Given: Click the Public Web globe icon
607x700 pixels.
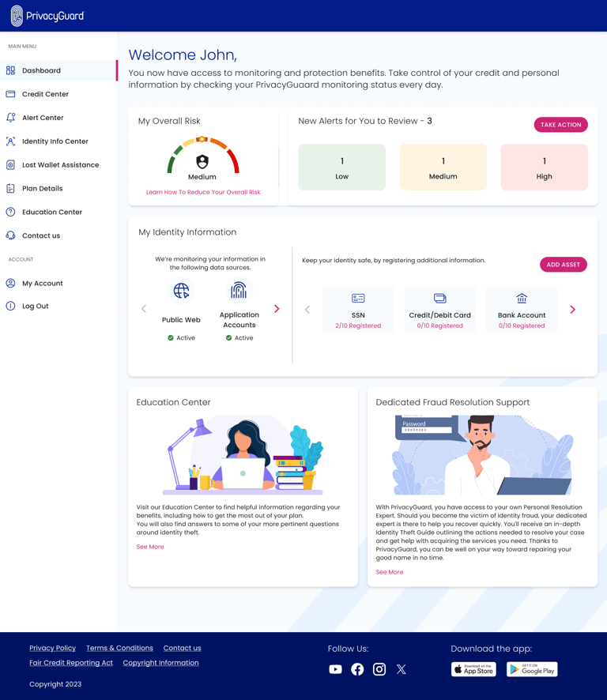Looking at the screenshot, I should pos(181,291).
